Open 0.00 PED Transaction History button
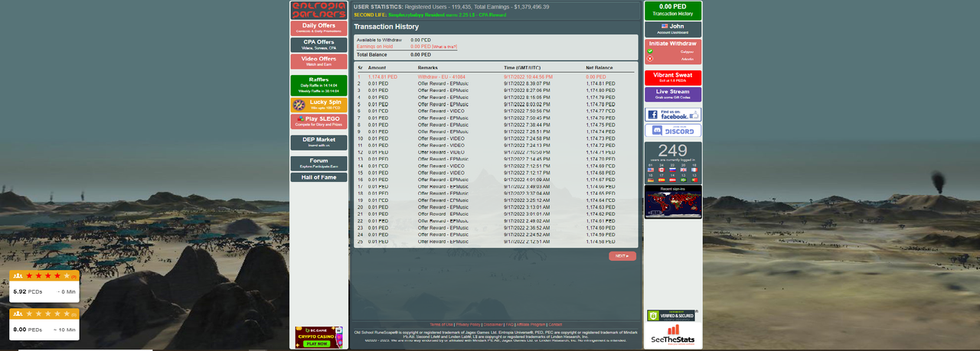Image resolution: width=980 pixels, height=351 pixels. 673,10
